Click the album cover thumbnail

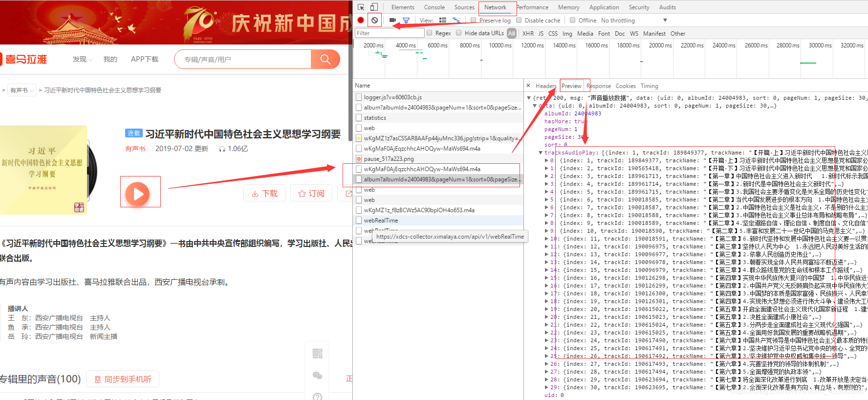pos(43,170)
